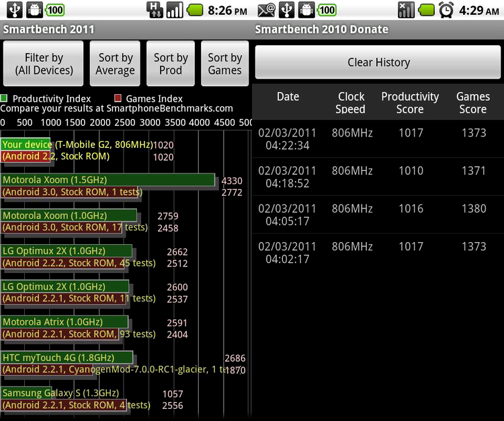The width and height of the screenshot is (504, 421).
Task: Select Your device T-Mobile G2 productivity bar
Action: tap(26, 145)
